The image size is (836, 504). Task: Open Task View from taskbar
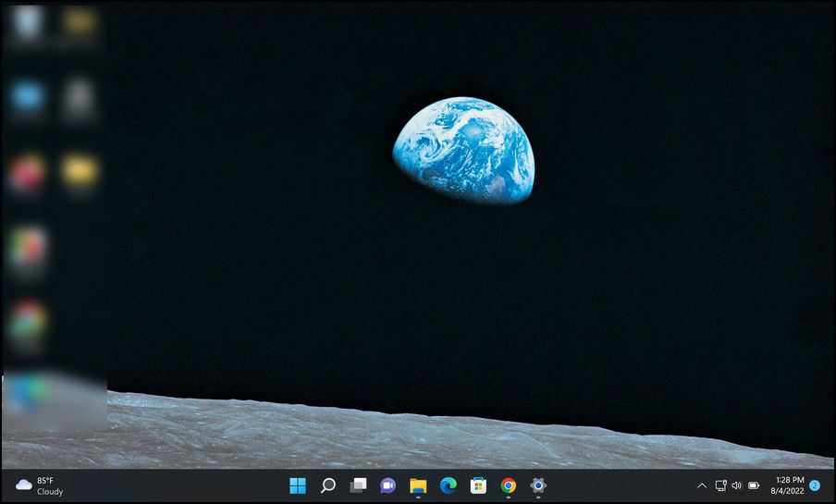tap(358, 486)
